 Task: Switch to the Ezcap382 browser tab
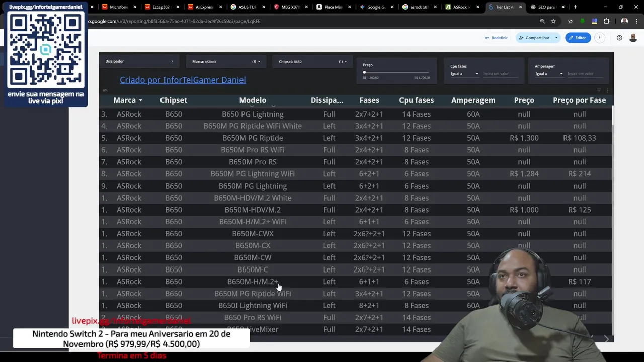[x=161, y=7]
